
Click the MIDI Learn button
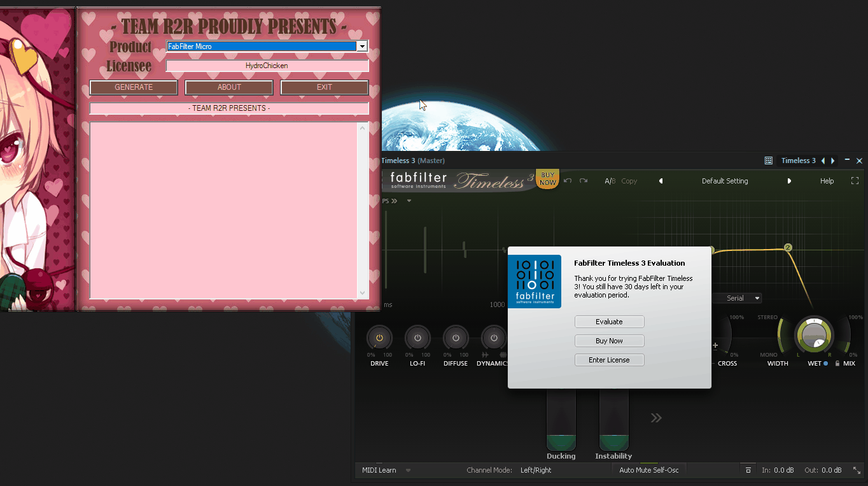(379, 470)
